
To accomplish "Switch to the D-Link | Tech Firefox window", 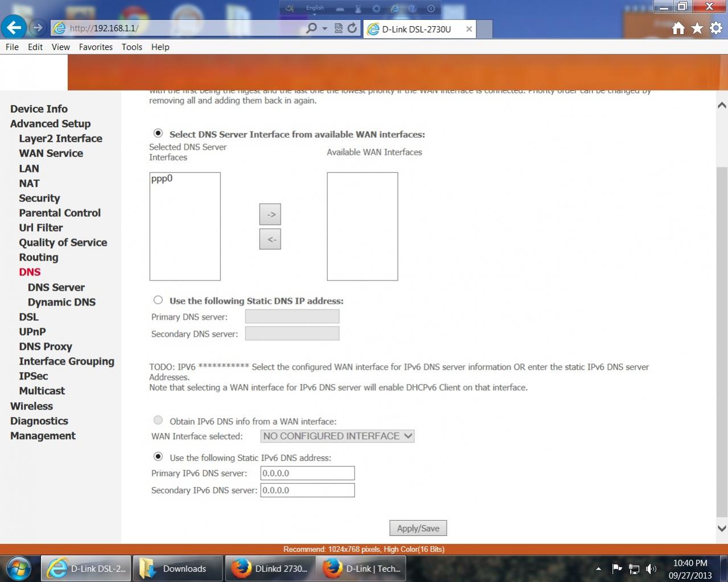I will [361, 568].
